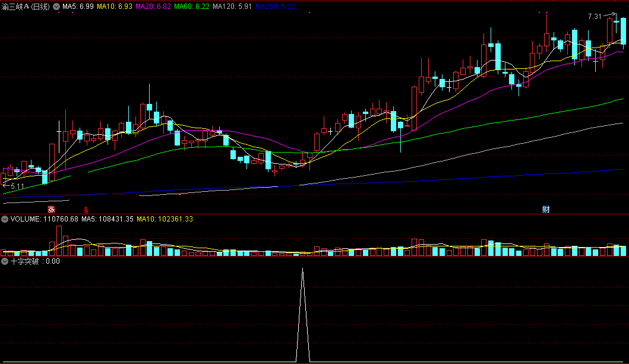Click the 十字突破 : 0.00 label

[x=35, y=261]
